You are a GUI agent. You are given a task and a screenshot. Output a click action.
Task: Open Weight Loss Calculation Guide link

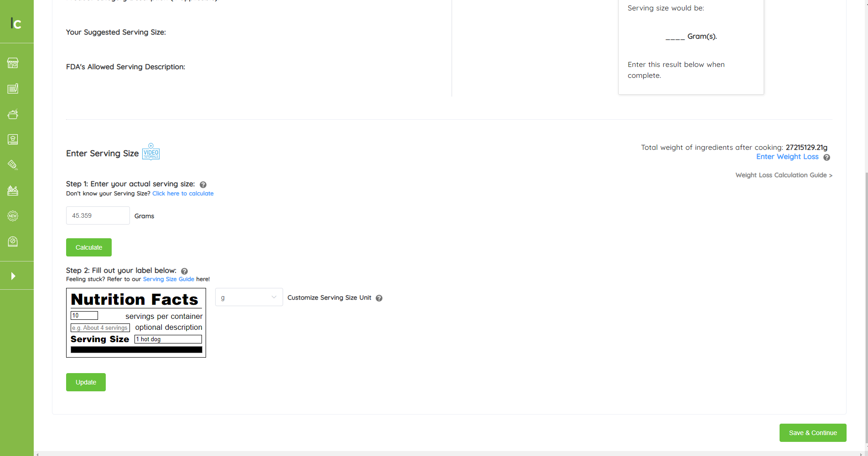tap(783, 175)
